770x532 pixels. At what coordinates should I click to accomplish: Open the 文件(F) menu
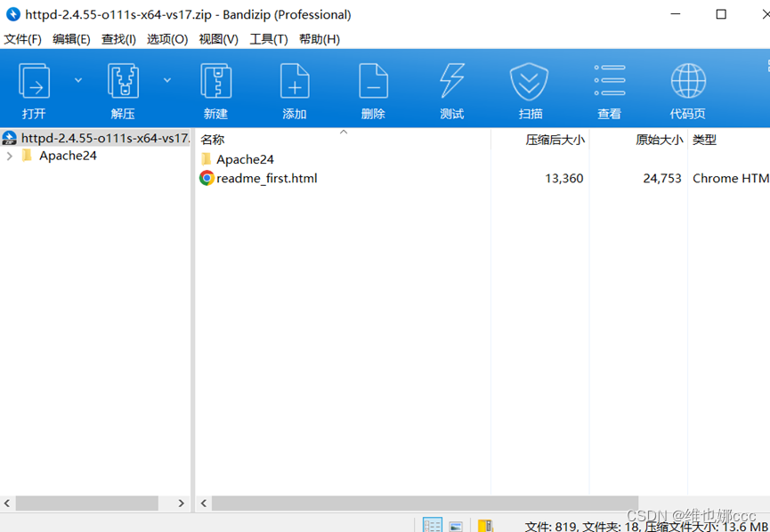pos(22,39)
